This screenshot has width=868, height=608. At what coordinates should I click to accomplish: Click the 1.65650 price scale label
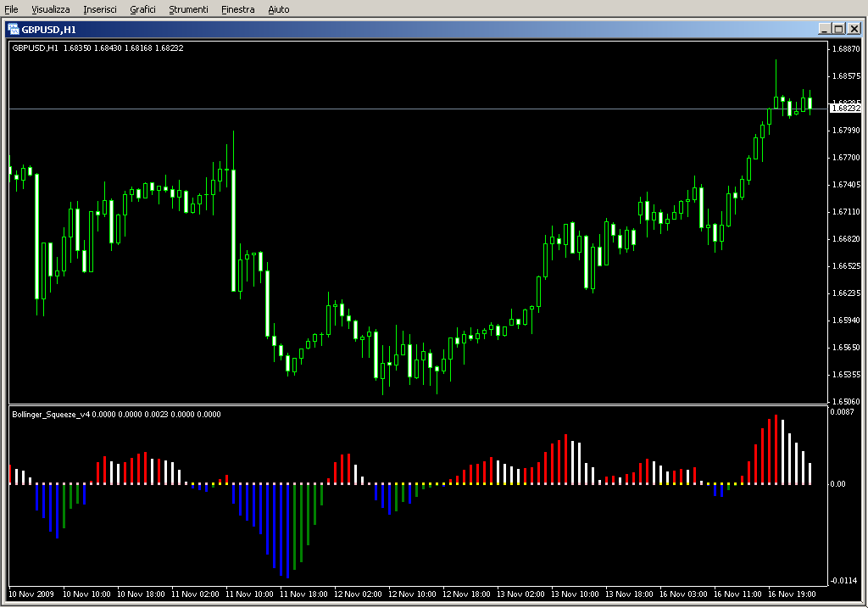(x=847, y=347)
